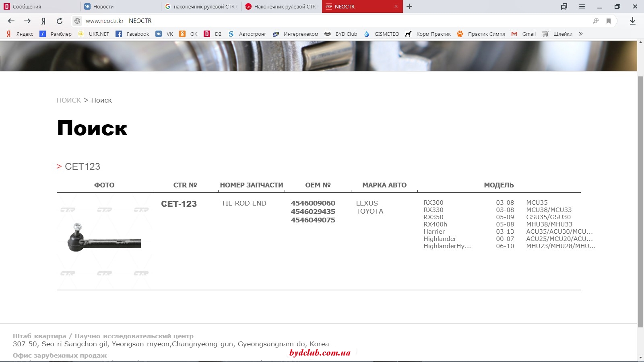Click the CET-123 part number
Image resolution: width=644 pixels, height=362 pixels.
pyautogui.click(x=179, y=204)
